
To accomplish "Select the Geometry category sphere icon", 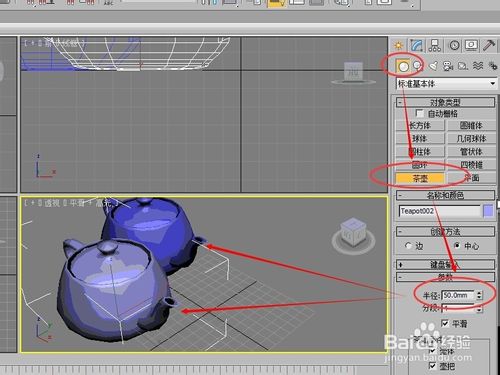I will pyautogui.click(x=403, y=66).
